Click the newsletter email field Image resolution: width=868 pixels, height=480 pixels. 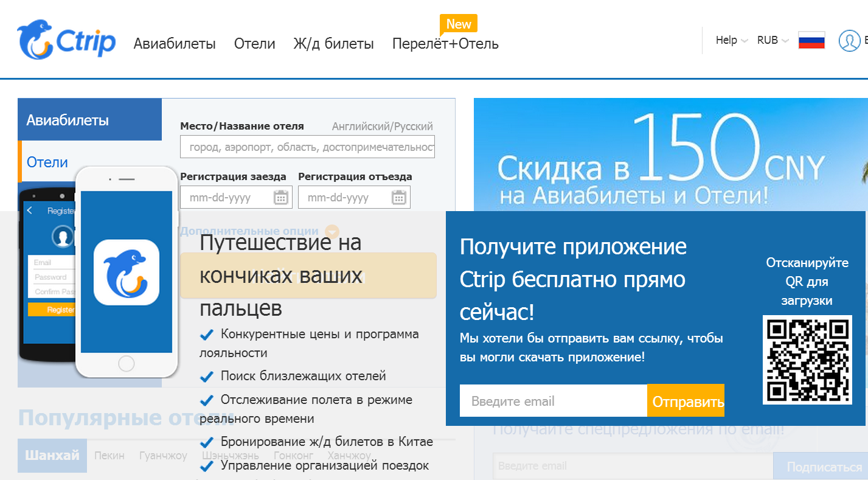point(633,467)
